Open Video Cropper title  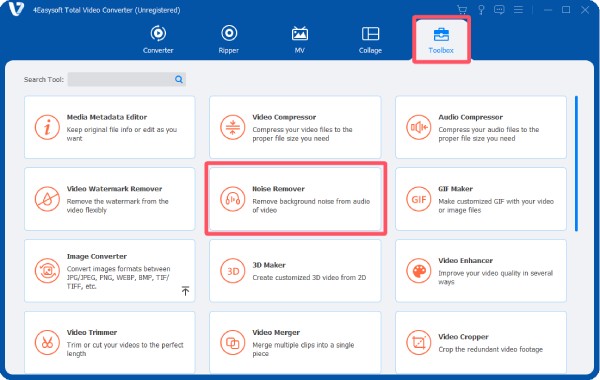click(463, 337)
